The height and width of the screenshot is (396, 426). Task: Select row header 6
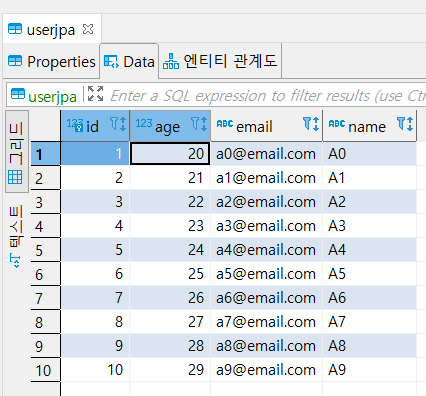click(x=46, y=274)
